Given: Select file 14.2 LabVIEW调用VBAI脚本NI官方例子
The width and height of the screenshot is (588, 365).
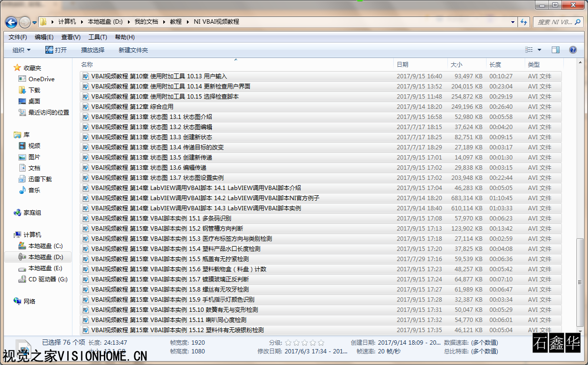Looking at the screenshot, I should point(321,198).
